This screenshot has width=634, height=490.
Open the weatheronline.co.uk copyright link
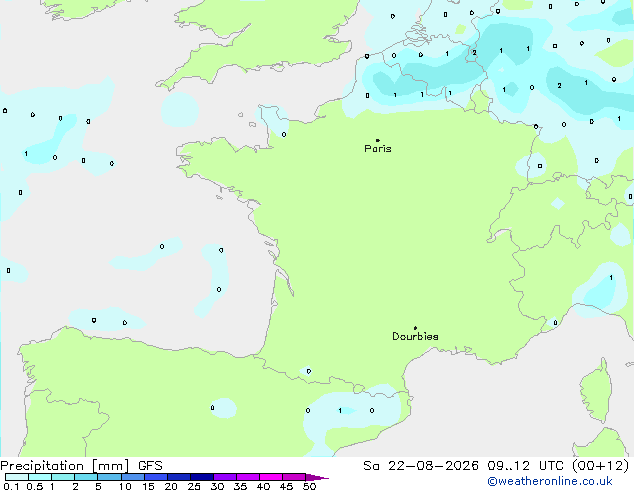pyautogui.click(x=550, y=481)
